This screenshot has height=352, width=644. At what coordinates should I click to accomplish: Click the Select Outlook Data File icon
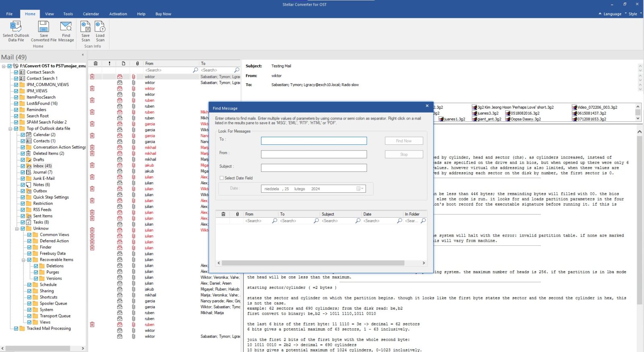[16, 27]
